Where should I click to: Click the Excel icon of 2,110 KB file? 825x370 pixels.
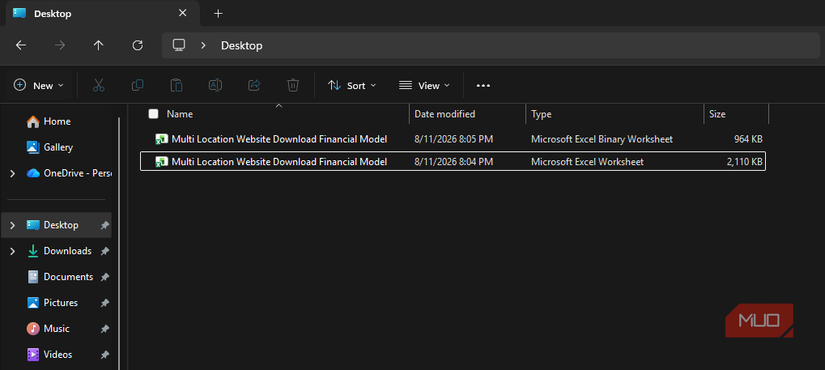(x=161, y=162)
